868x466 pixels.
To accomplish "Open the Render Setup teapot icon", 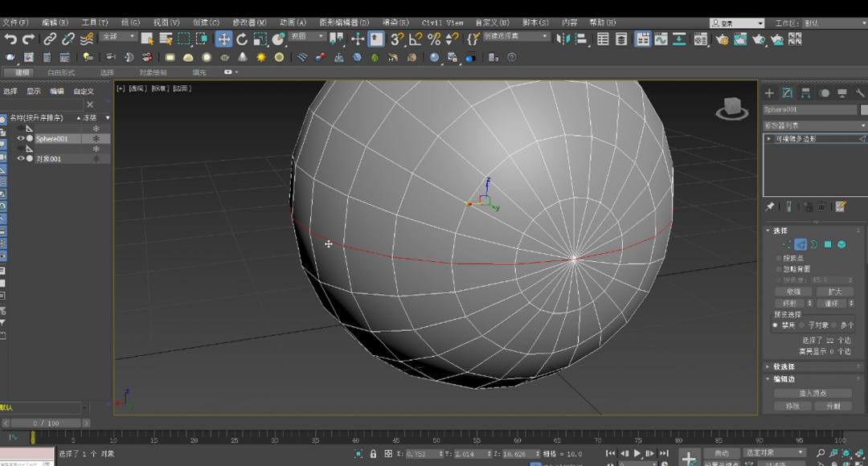I will (722, 39).
